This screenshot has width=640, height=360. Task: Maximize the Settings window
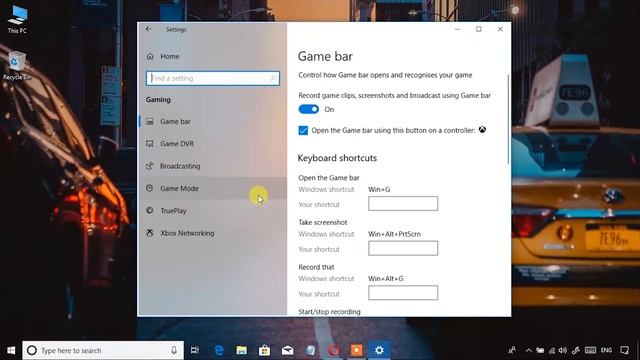[479, 29]
